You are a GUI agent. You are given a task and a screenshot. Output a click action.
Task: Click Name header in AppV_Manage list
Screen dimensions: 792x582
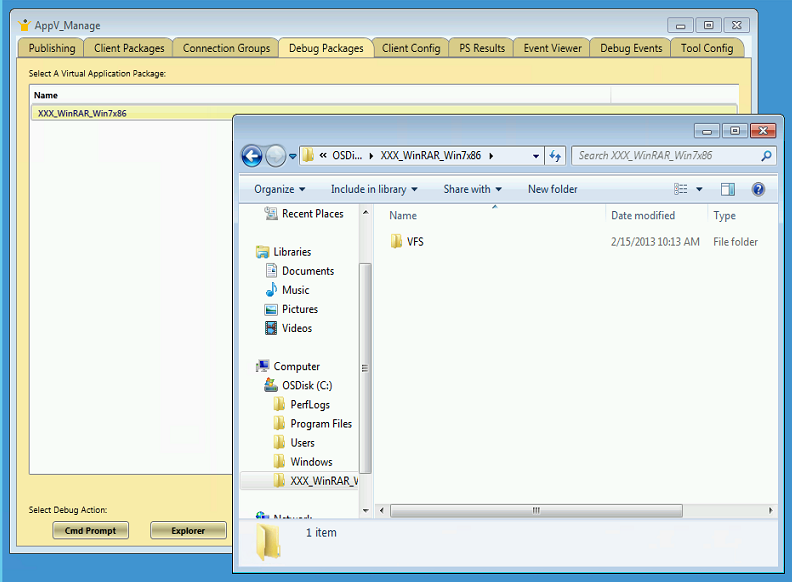pyautogui.click(x=46, y=95)
